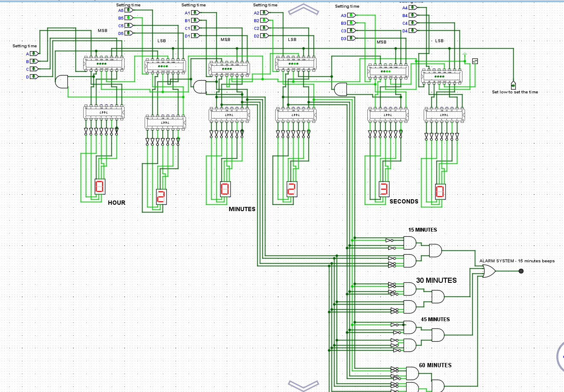Select the final AND gate of the 45 MINUTES block
564x392 pixels.
click(438, 335)
